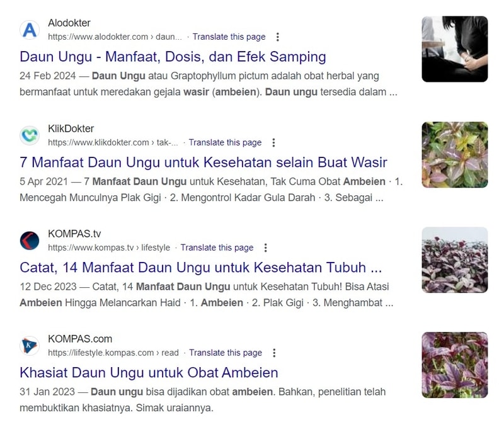Click the Alodokter result thumbnail image
This screenshot has height=432, width=504.
pos(455,49)
